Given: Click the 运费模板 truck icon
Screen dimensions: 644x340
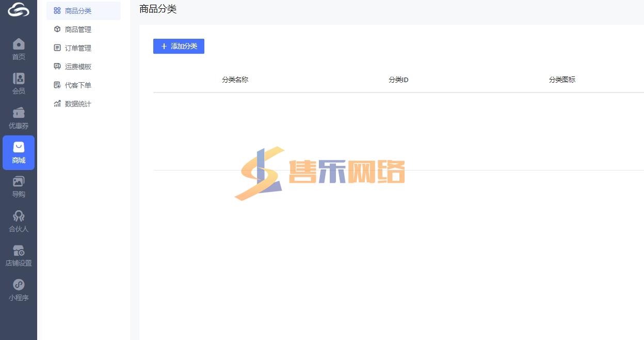Looking at the screenshot, I should [57, 67].
